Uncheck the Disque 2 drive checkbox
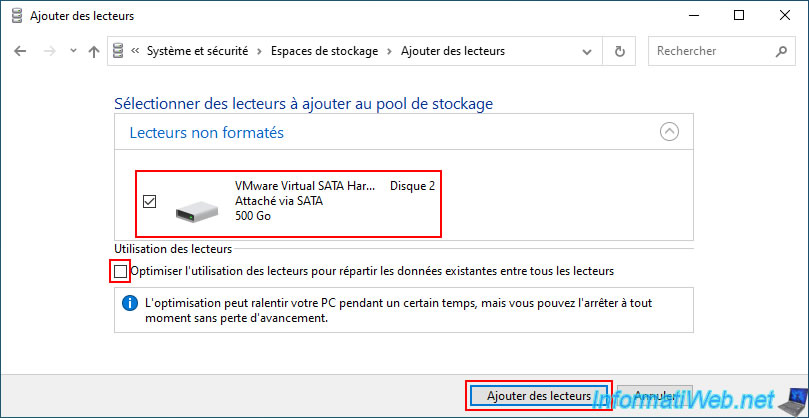Viewport: 809px width, 418px height. [149, 201]
